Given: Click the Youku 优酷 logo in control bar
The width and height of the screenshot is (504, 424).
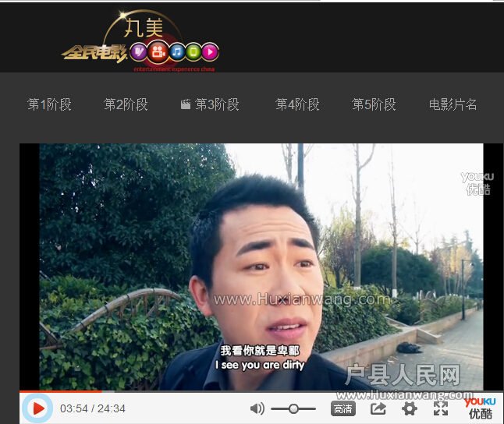Looking at the screenshot, I should [x=481, y=408].
